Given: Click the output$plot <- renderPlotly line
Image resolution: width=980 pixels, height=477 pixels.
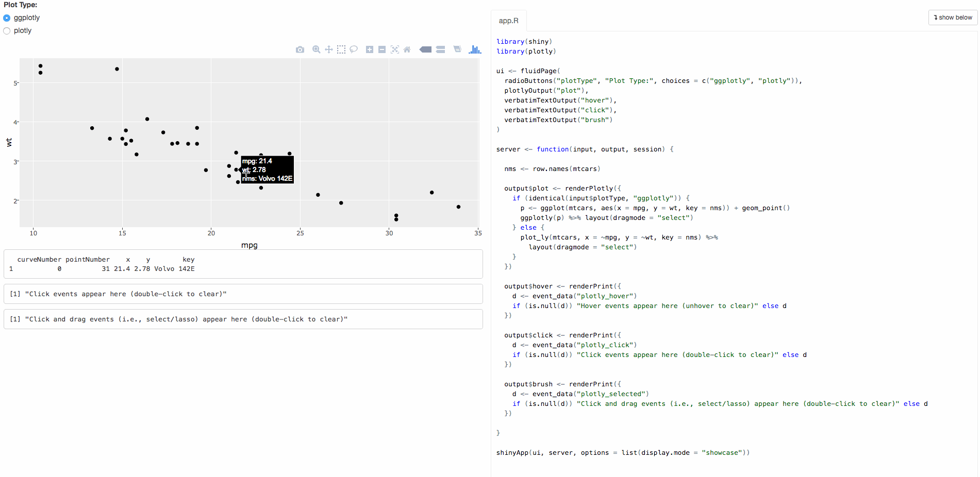Looking at the screenshot, I should coord(563,189).
